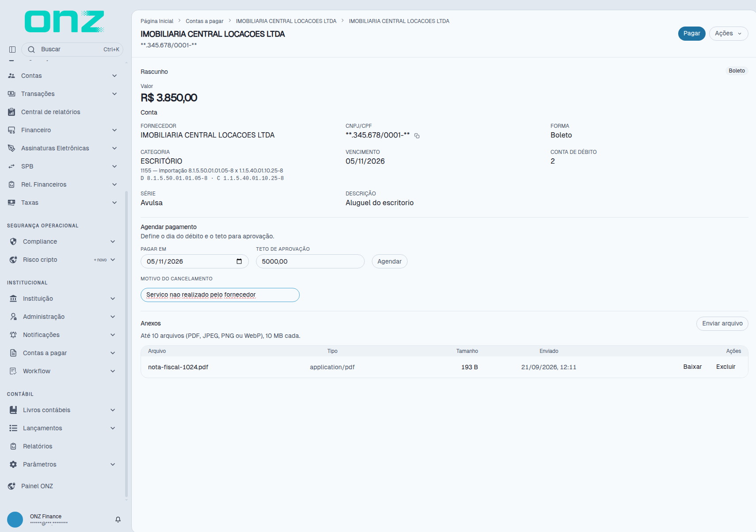
Task: Expand the Lançamentos chevron
Action: click(113, 428)
